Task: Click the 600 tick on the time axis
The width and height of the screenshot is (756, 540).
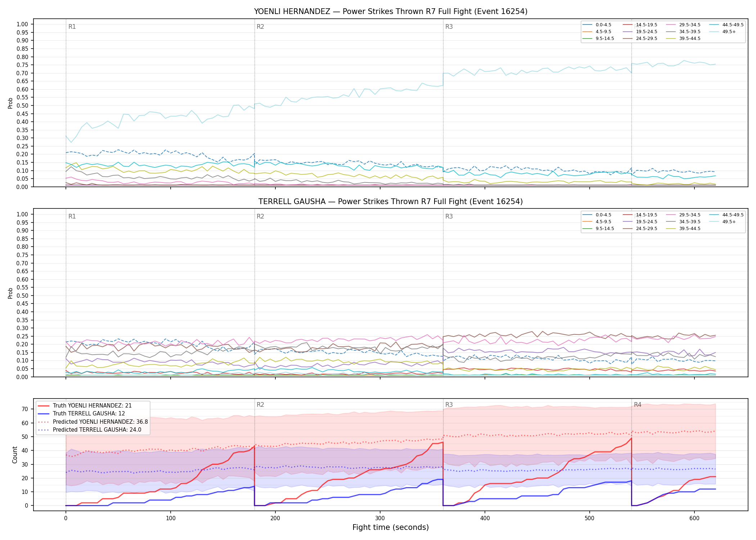Action: pos(694,518)
